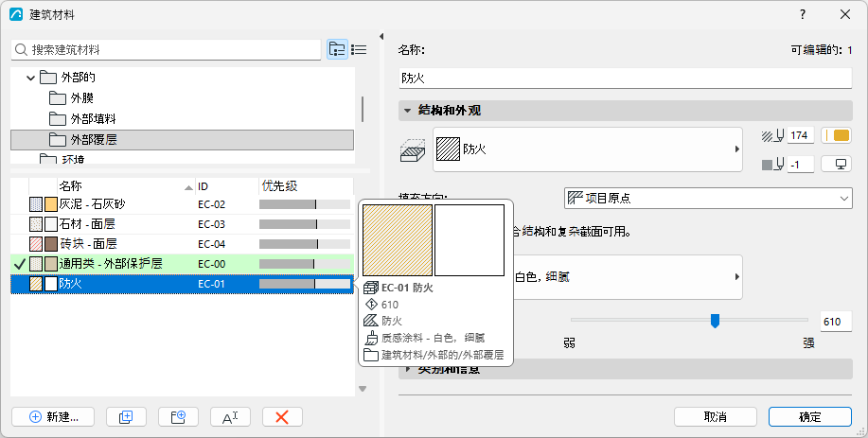Select the 石材 - 面层 material row
The image size is (868, 438).
(182, 224)
